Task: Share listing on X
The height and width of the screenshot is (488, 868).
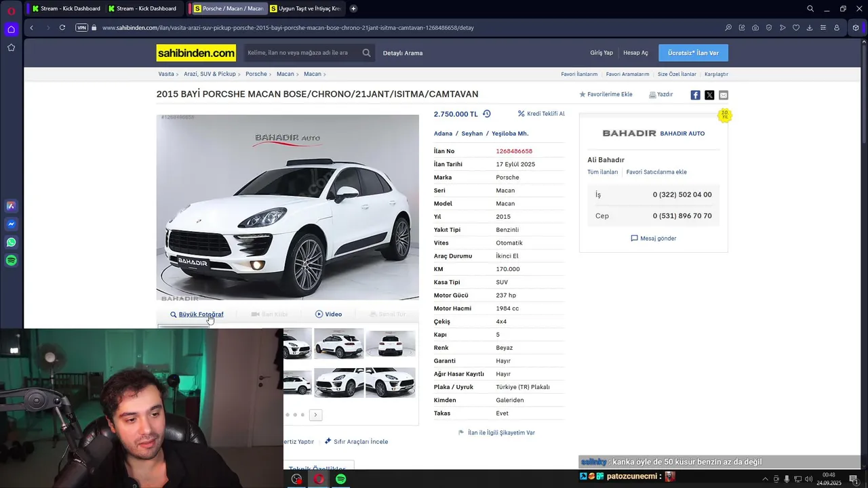Action: 709,95
